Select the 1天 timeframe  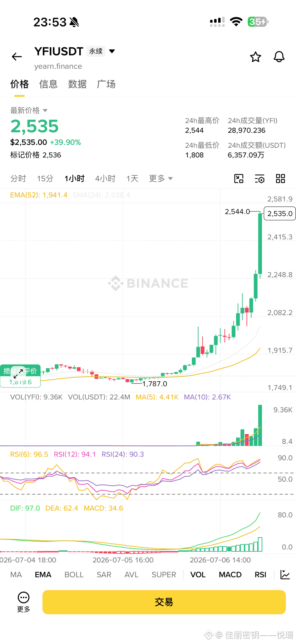132,179
